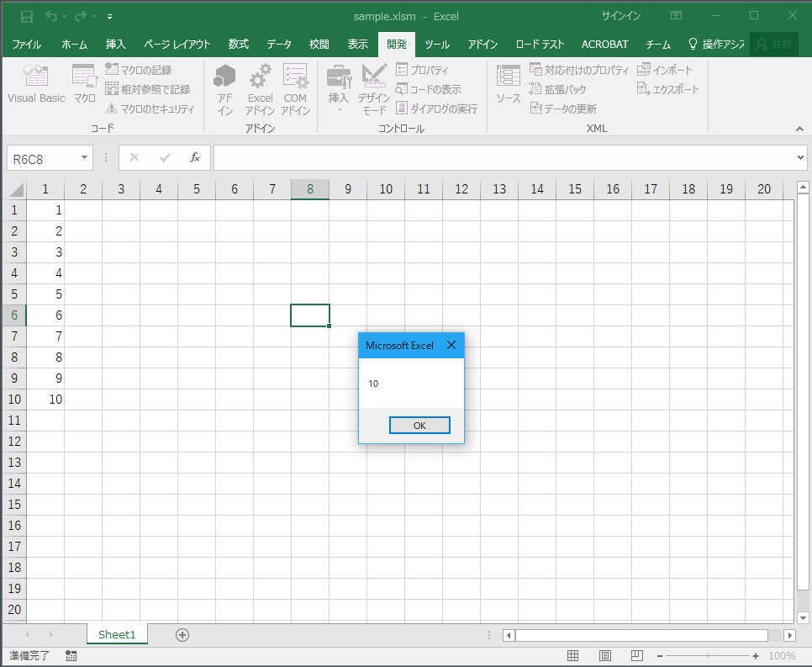Switch to page layout view in status bar
The image size is (812, 667).
tap(604, 656)
